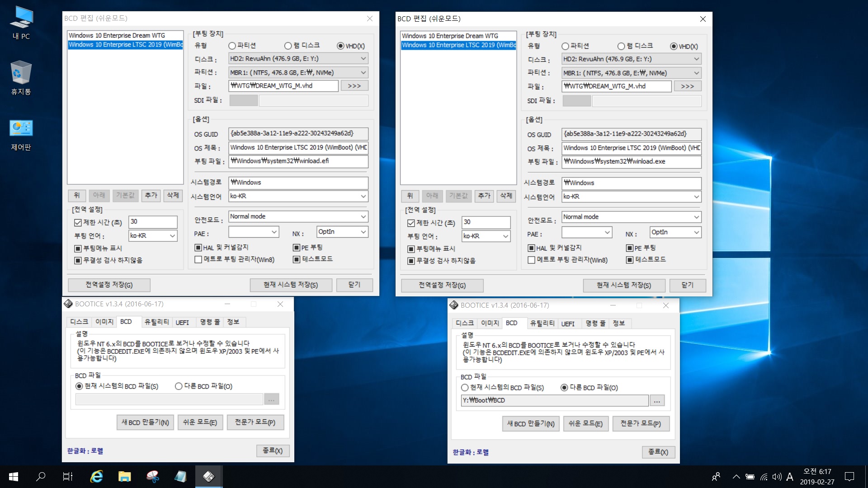Click 삭제 button in right BCD window

pos(506,196)
